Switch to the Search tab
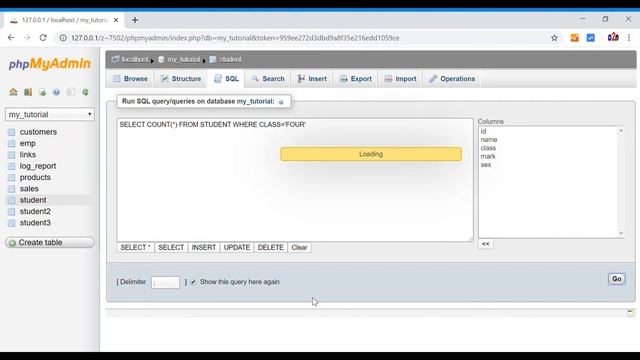 coord(268,79)
